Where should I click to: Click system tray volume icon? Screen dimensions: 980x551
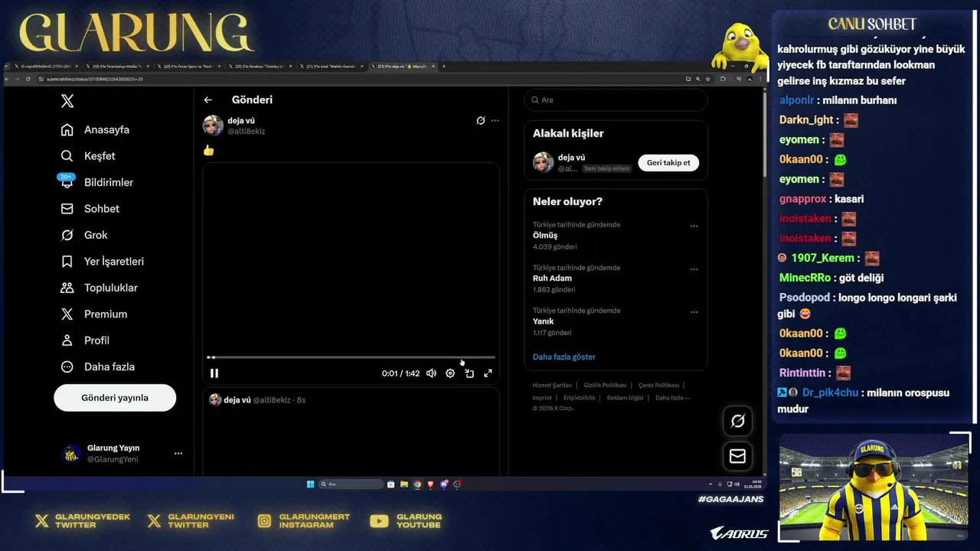coord(737,484)
